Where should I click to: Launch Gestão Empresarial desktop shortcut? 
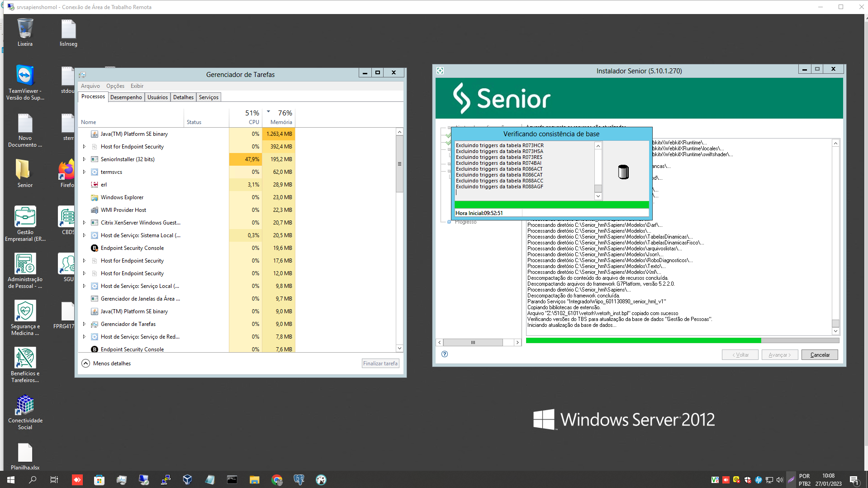(25, 224)
